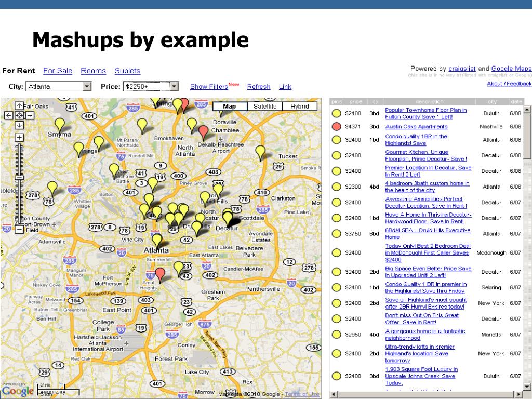Viewport: 532px width, 399px height.
Task: Click the red pin near Lee St SW
Action: [x=160, y=275]
